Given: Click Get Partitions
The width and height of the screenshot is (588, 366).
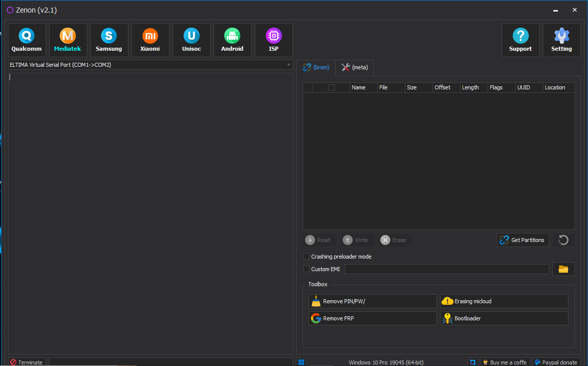Looking at the screenshot, I should [x=523, y=240].
